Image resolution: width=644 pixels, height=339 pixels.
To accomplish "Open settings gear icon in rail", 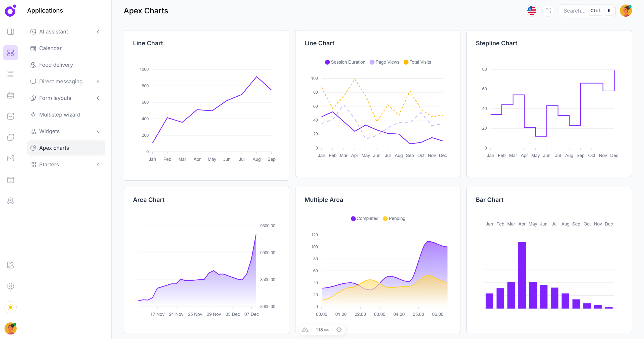I will (x=11, y=286).
